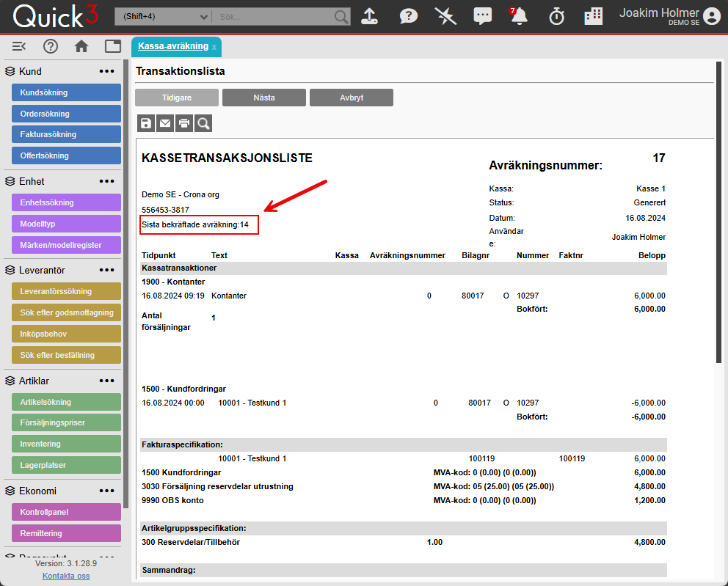Collapse the sidebar menu icon
The height and width of the screenshot is (586, 728).
coord(19,46)
